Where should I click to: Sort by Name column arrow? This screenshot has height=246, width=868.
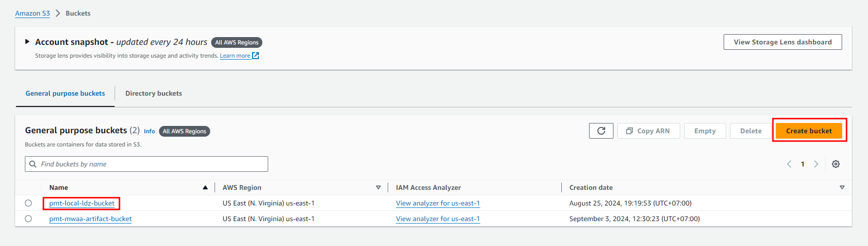pos(205,187)
